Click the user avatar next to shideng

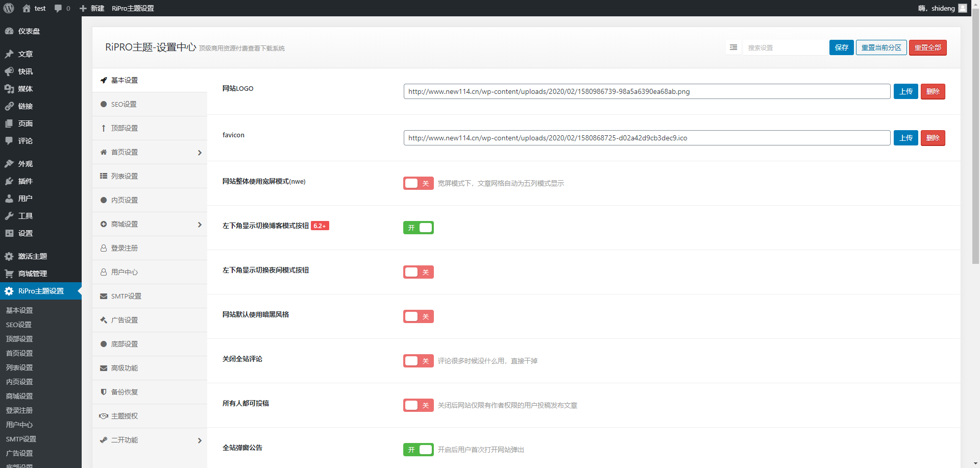(963, 8)
